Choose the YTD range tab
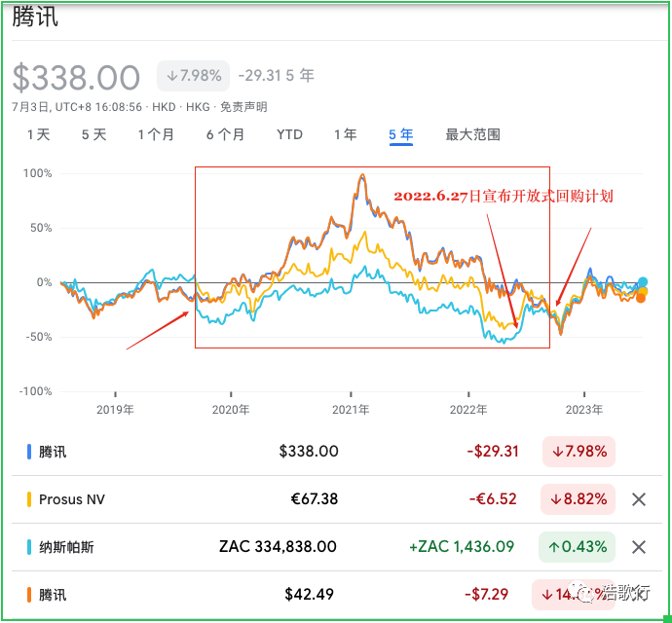Viewport: 672px width, 623px height. 289,135
